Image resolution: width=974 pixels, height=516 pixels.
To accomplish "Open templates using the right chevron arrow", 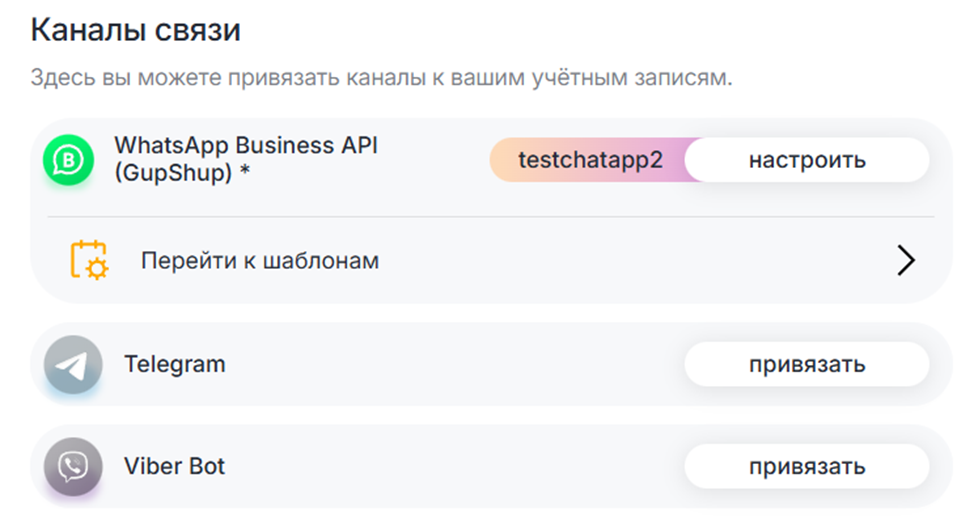I will coord(905,261).
